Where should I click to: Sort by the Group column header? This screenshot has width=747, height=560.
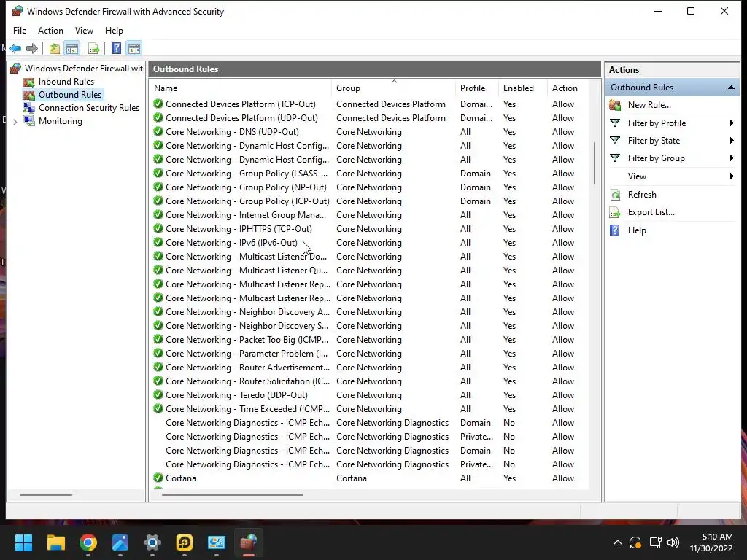coord(393,88)
